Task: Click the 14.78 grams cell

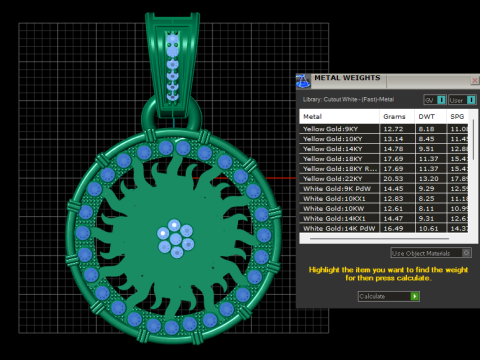Action: coord(397,149)
